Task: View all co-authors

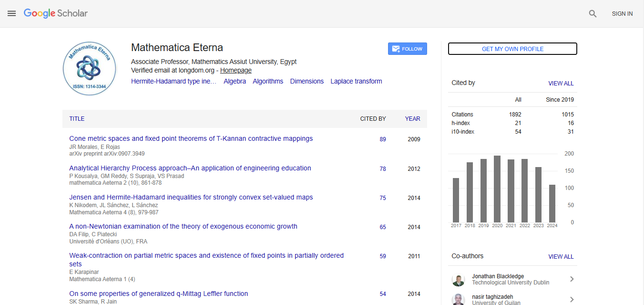Action: point(561,257)
